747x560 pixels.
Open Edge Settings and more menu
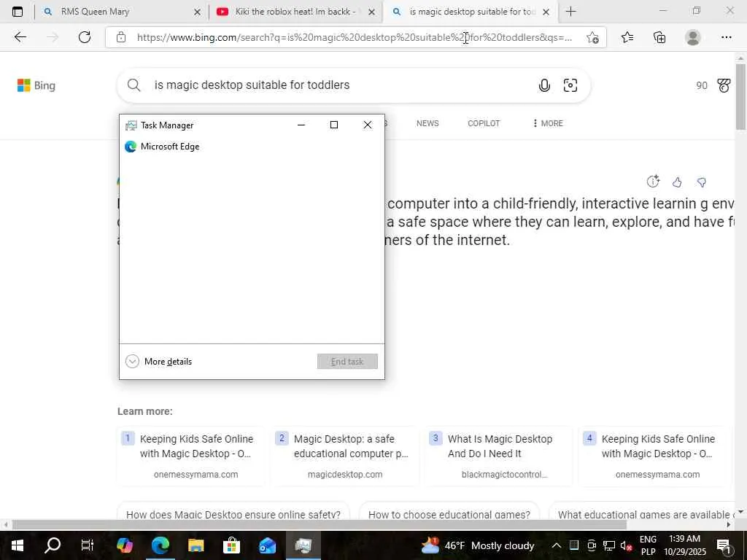pos(726,37)
